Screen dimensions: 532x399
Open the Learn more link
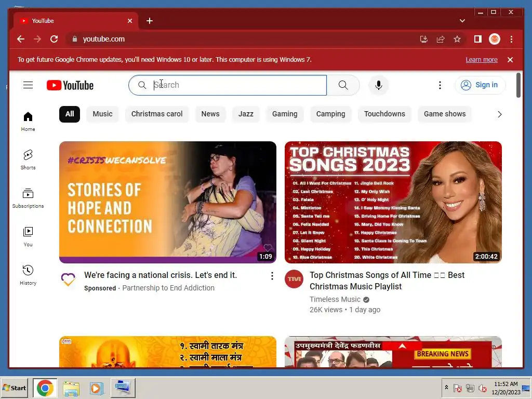click(482, 60)
